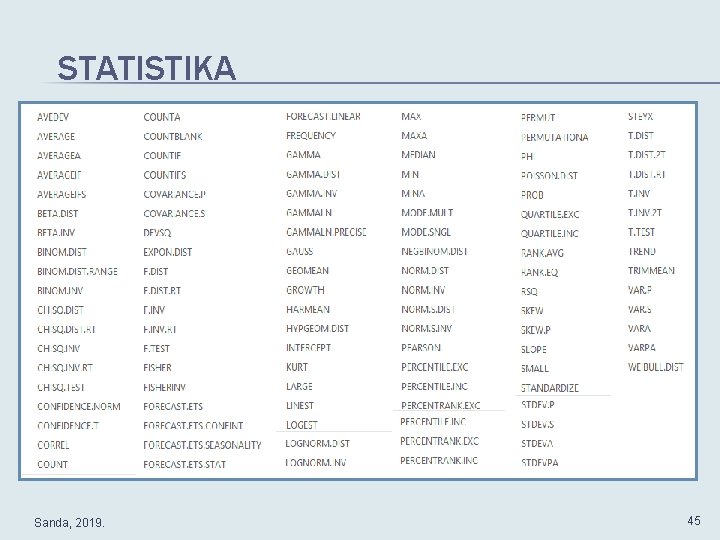Select BINOM.DIST.RANGE entry
This screenshot has height=540, width=720.
click(x=77, y=271)
